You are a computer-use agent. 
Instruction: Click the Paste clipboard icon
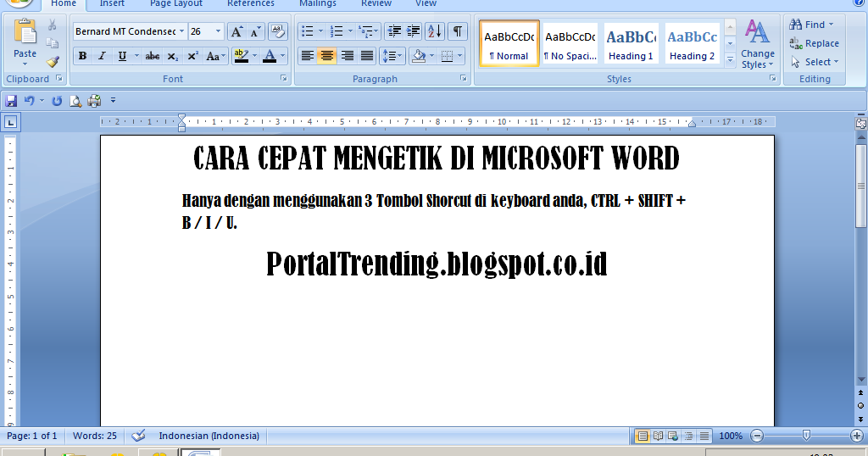[25, 32]
